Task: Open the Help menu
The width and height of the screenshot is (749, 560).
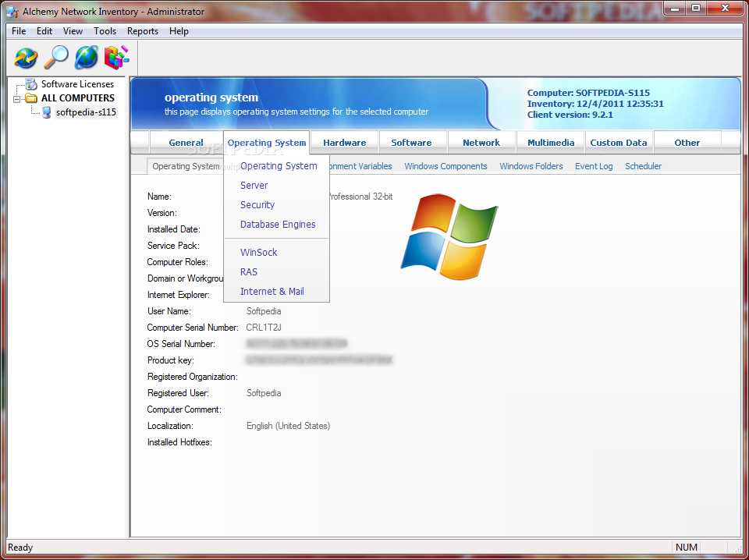Action: coord(179,31)
